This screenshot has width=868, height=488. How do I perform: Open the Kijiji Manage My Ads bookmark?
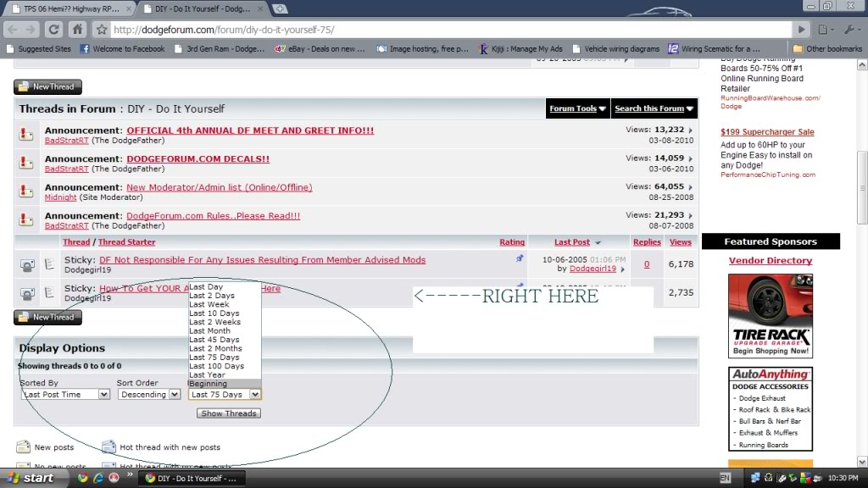(520, 48)
